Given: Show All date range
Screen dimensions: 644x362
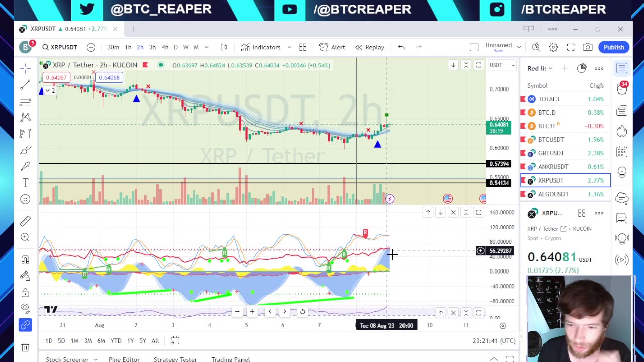Looking at the screenshot, I should 155,341.
